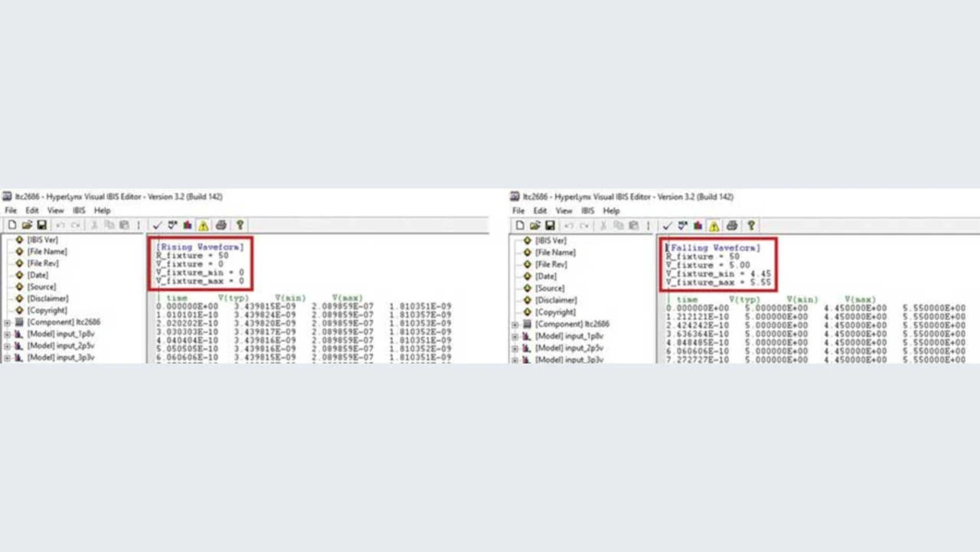Click New file icon in left editor toolbar

[x=12, y=225]
